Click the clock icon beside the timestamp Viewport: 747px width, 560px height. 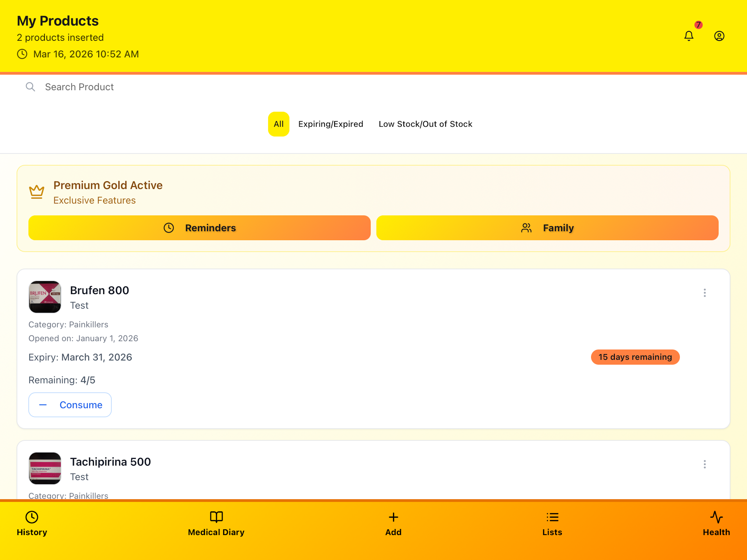(x=22, y=54)
